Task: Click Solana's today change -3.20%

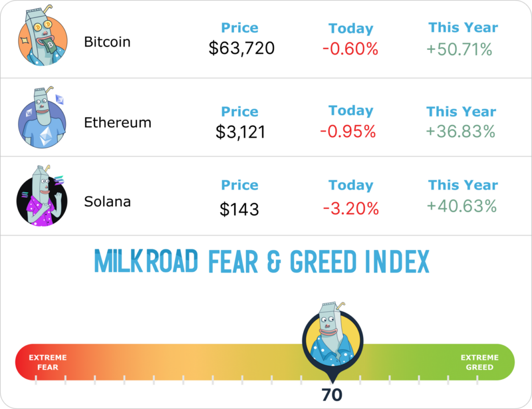Action: (351, 209)
